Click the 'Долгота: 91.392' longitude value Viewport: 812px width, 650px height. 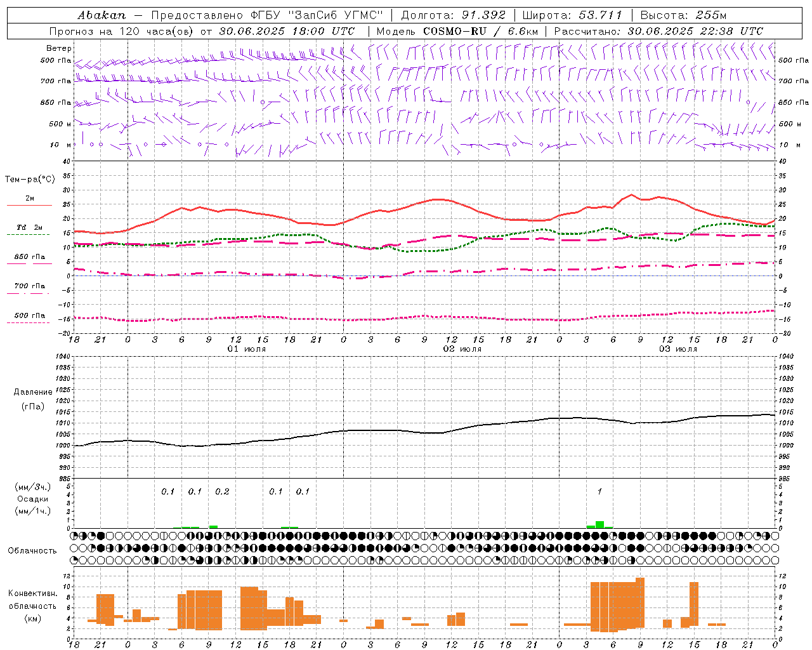click(x=454, y=15)
